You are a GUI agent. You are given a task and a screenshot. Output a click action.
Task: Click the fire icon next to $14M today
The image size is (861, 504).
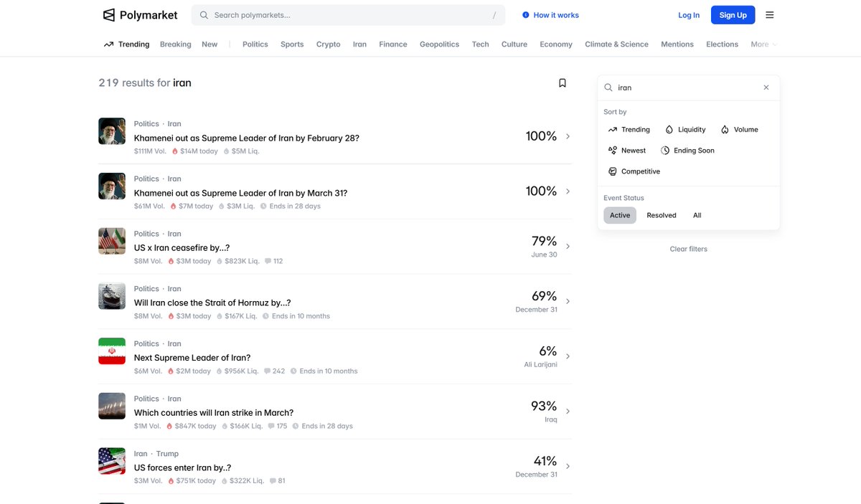tap(174, 151)
